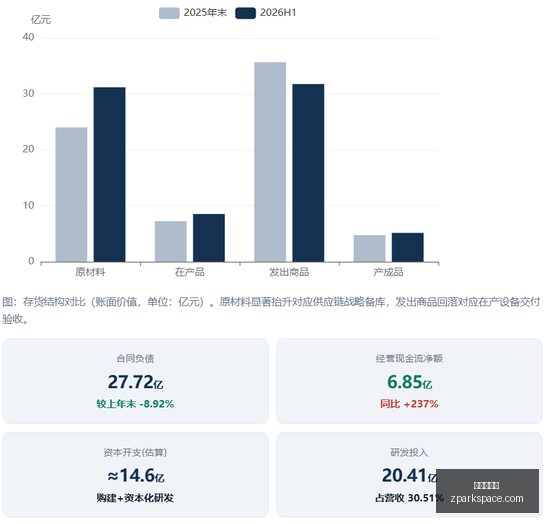The image size is (550, 524).
Task: Click the 40 y-axis value
Action: [28, 37]
